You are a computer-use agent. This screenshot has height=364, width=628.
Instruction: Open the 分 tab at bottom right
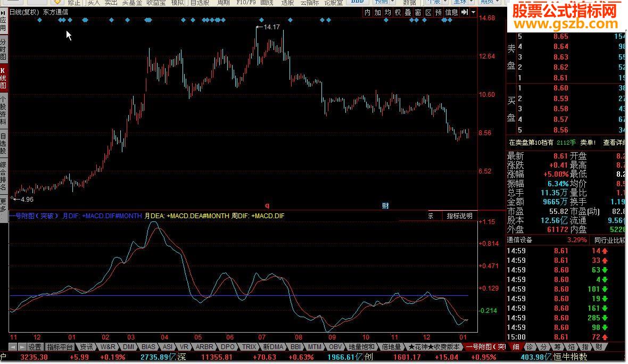click(x=543, y=347)
